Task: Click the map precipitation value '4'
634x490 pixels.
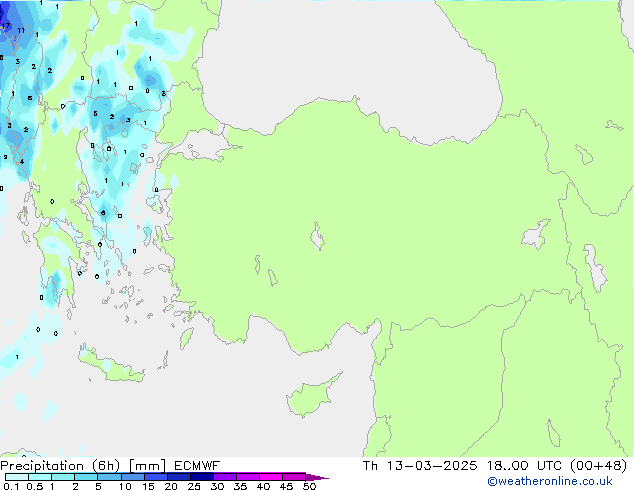Action: coord(22,162)
